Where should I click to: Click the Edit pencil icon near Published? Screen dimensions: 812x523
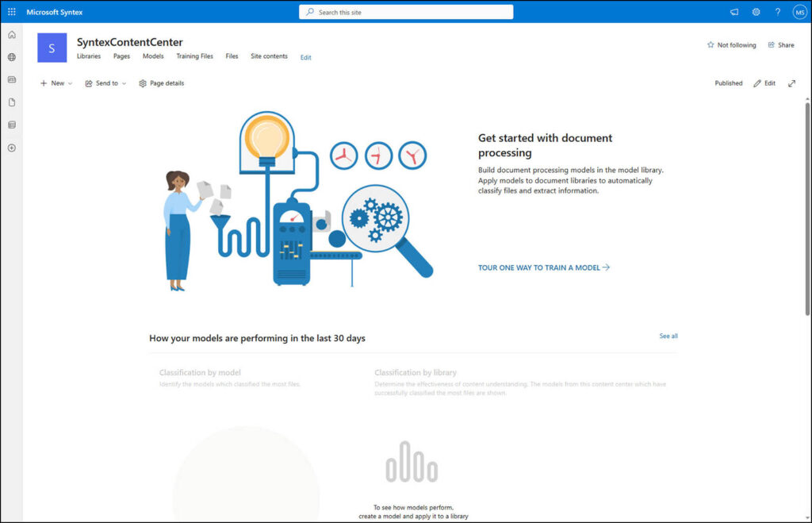[x=764, y=83]
